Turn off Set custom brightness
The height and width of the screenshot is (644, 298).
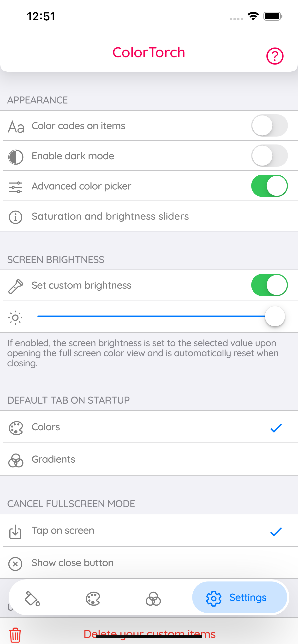[x=269, y=285]
